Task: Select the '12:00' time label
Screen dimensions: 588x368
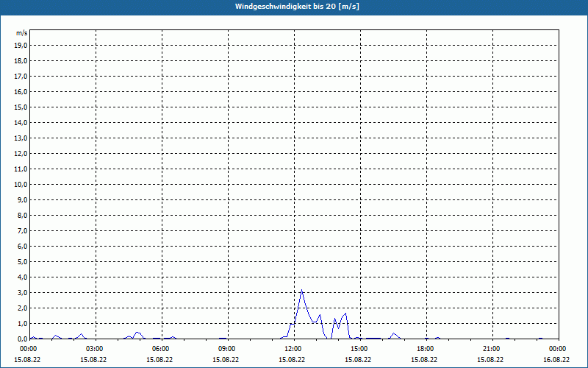Action: (x=294, y=349)
